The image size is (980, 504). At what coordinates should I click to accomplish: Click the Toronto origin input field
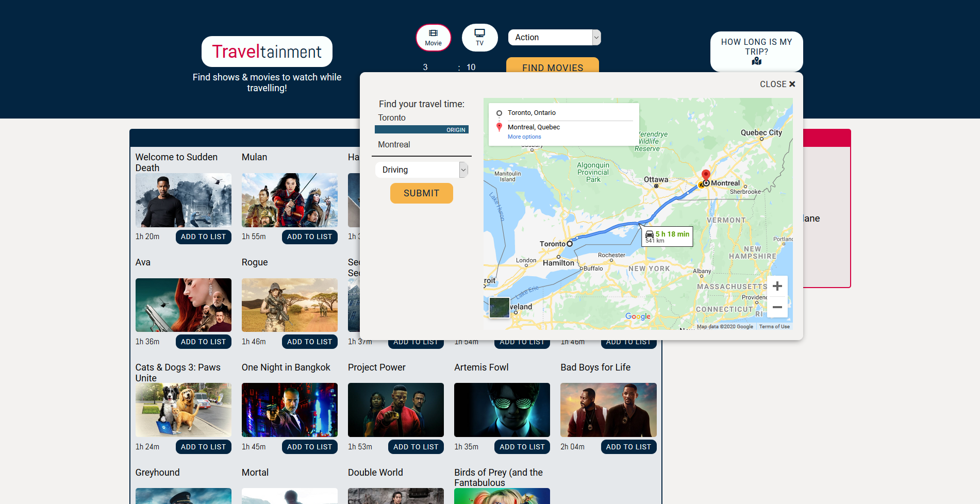click(x=422, y=118)
